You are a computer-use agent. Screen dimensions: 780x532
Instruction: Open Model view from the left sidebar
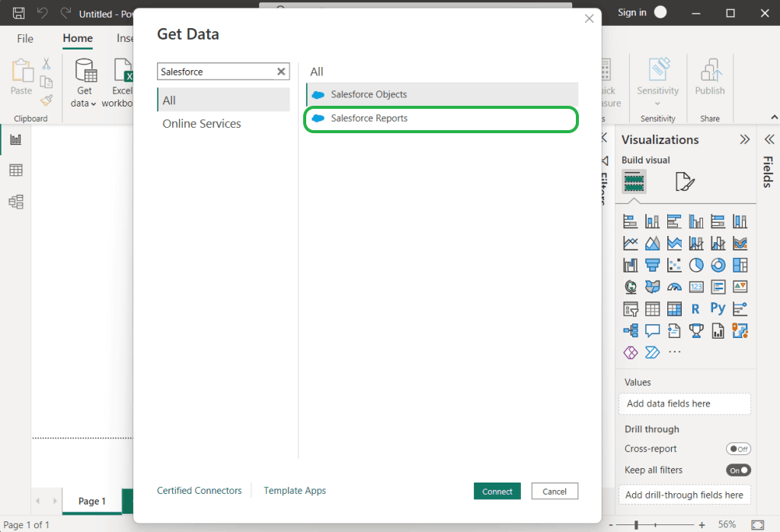[x=15, y=202]
